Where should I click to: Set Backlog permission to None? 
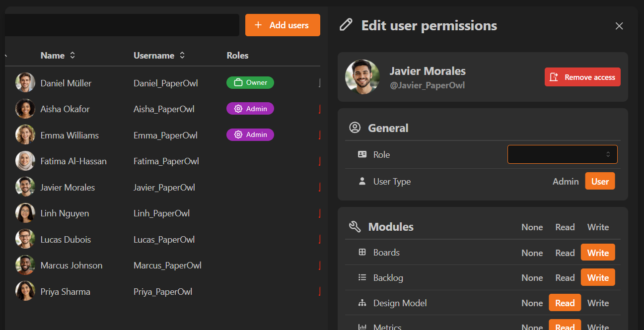(x=532, y=278)
